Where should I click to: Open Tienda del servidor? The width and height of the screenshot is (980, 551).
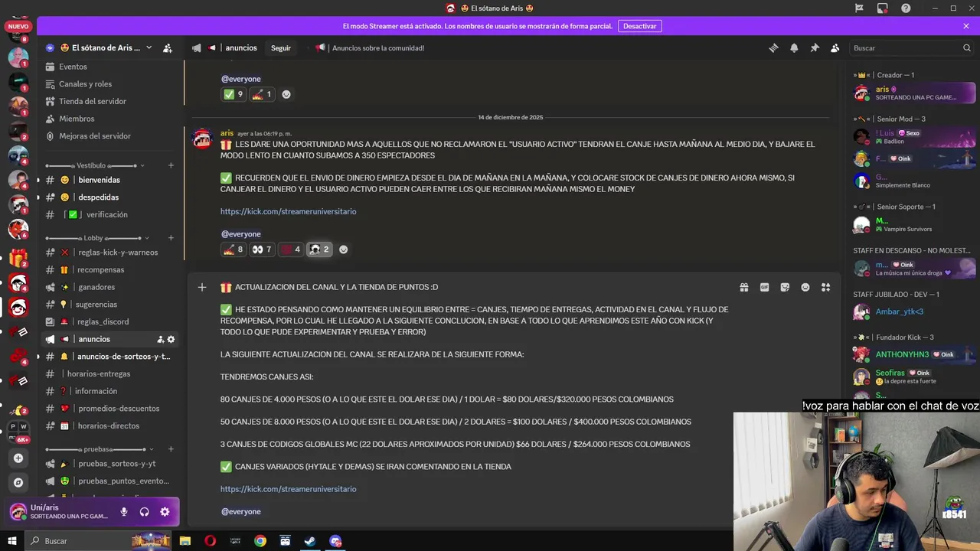111,101
